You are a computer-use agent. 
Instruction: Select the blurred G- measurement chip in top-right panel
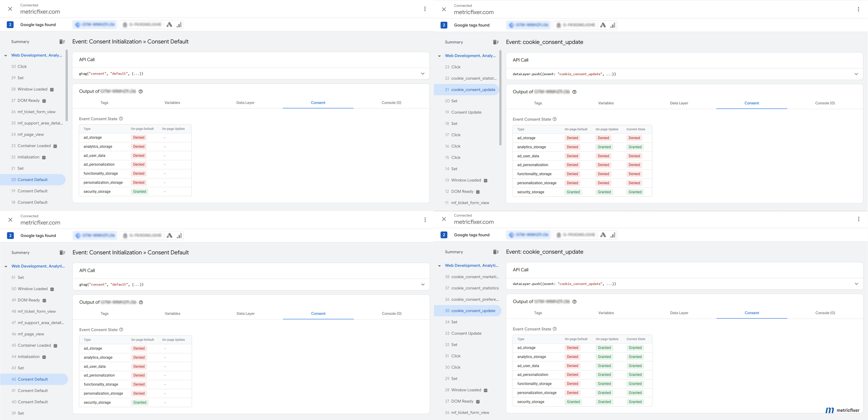click(x=575, y=25)
